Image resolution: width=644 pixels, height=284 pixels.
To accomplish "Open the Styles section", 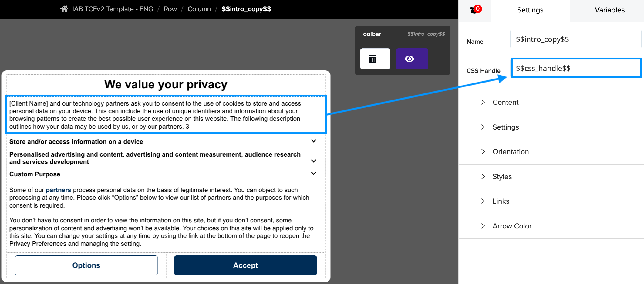I will click(551, 177).
